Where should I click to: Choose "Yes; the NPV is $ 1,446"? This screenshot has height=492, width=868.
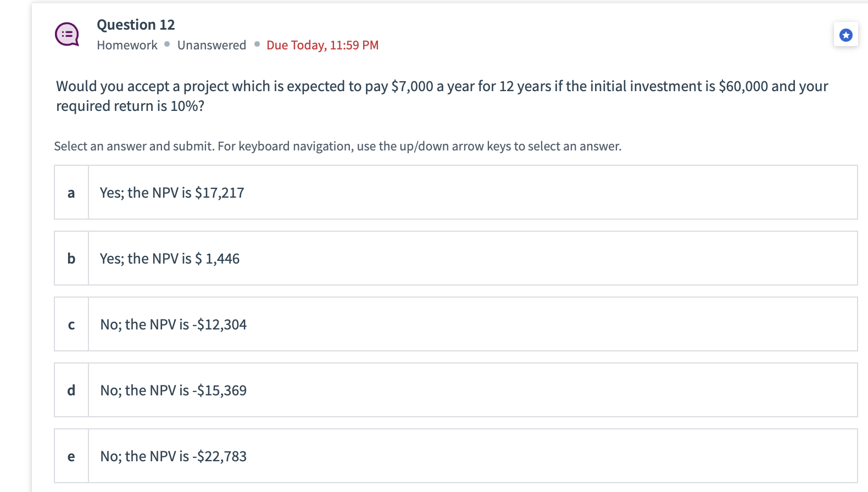170,259
